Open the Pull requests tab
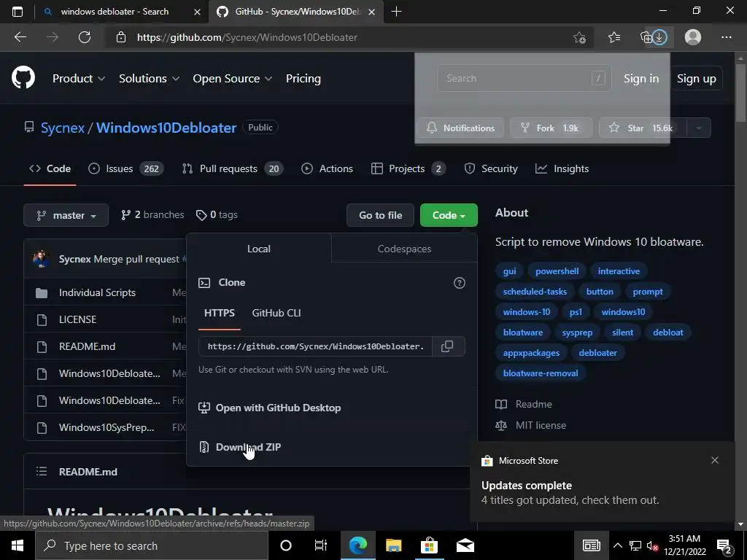 [233, 168]
